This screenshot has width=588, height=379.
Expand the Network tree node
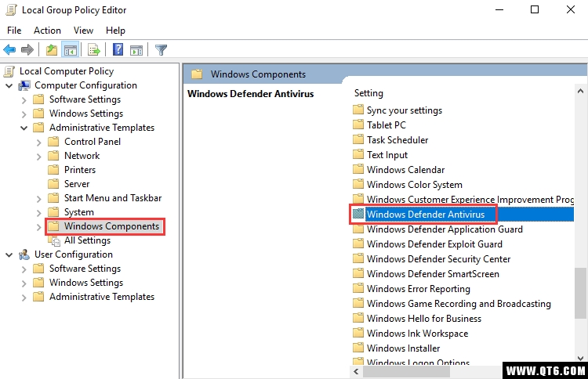click(39, 157)
